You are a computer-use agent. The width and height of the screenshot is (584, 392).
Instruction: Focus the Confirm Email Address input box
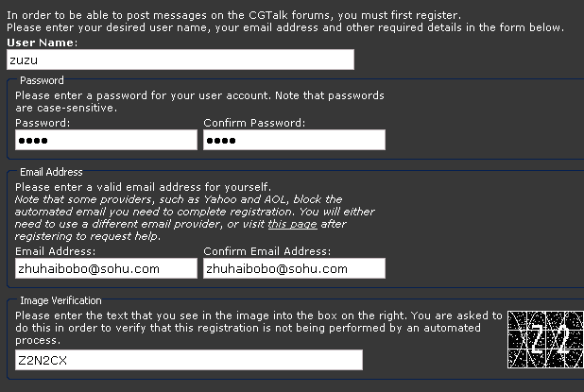[x=294, y=268]
